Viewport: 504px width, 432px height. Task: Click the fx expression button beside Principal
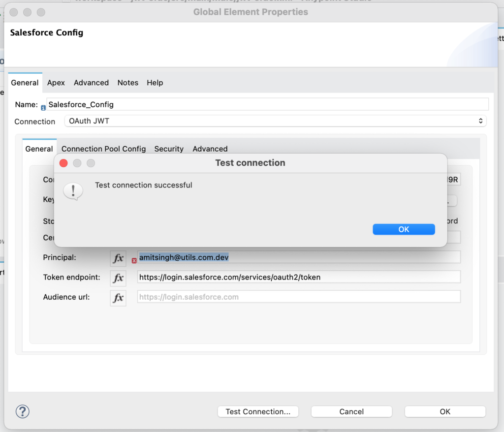click(118, 258)
